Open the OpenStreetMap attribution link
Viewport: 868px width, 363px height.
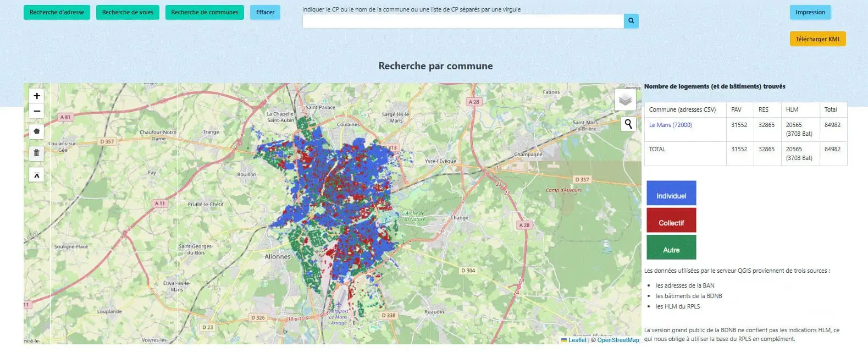tap(618, 340)
